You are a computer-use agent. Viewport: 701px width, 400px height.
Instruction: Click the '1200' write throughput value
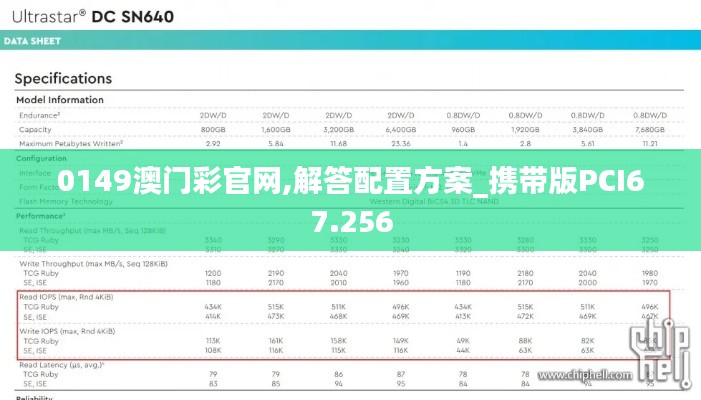coord(213,273)
